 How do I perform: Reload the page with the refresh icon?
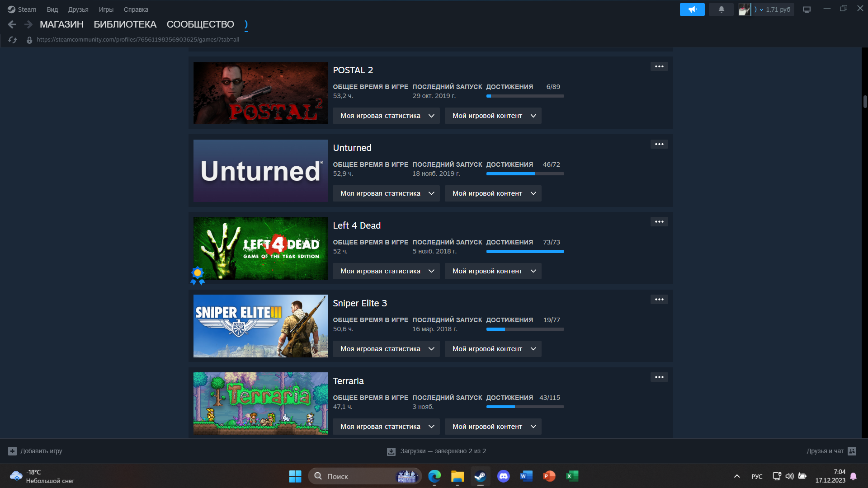tap(12, 40)
